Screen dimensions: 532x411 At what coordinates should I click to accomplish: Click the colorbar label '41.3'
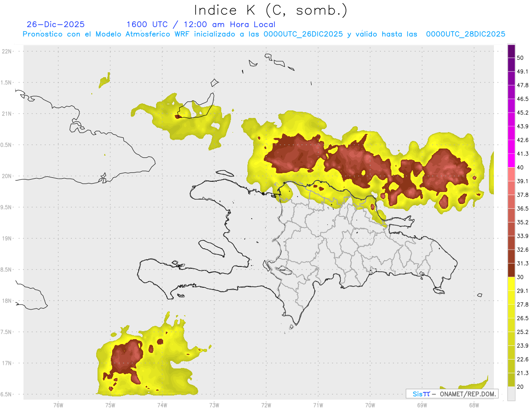coord(523,154)
